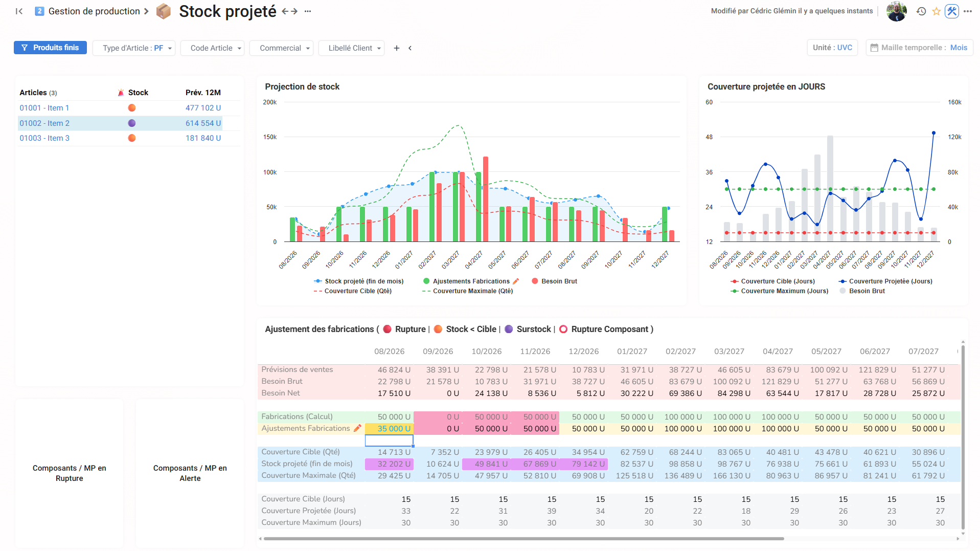
Task: Open the user profile avatar
Action: 896,11
